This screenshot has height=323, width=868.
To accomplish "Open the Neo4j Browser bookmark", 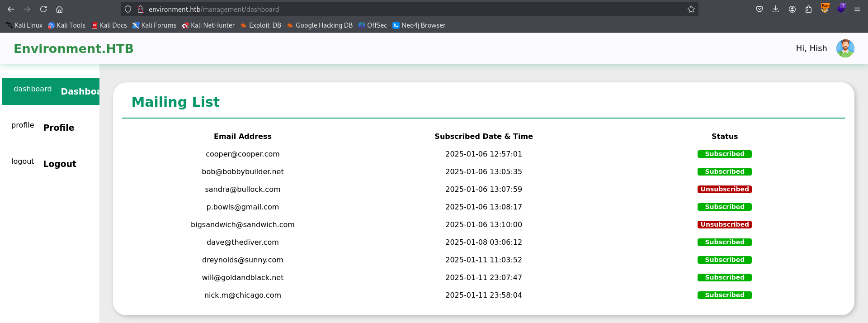I will click(x=419, y=25).
